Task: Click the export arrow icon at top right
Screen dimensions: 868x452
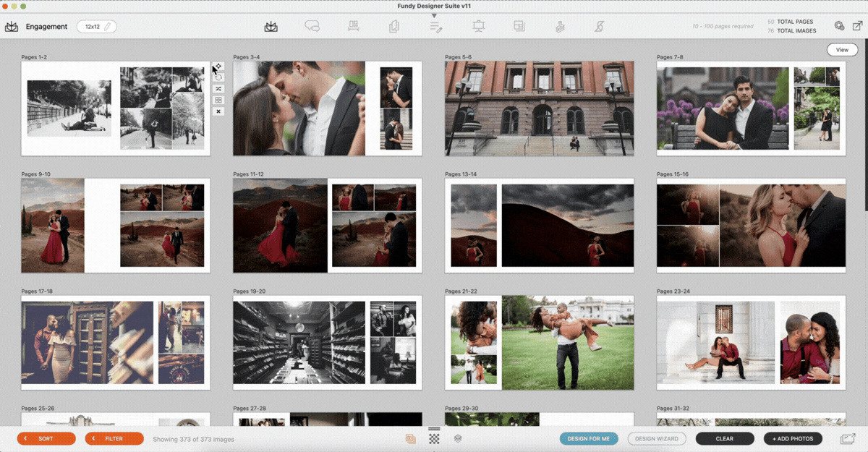Action: coord(858,26)
